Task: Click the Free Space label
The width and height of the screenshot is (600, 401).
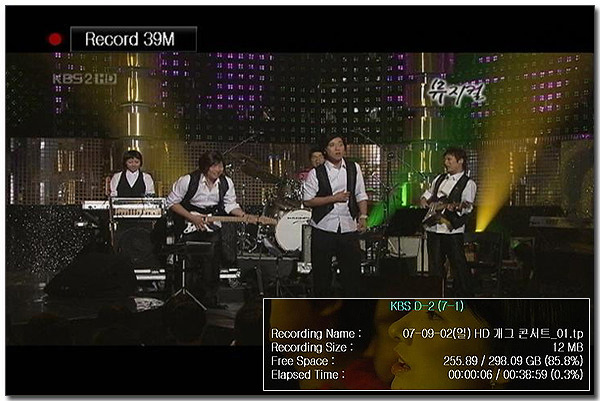Action: 303,361
